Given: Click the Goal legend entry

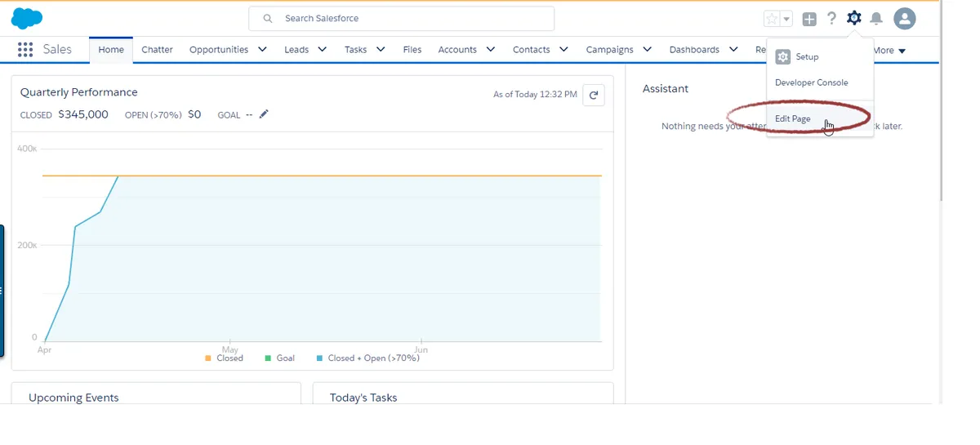Looking at the screenshot, I should click(x=279, y=358).
